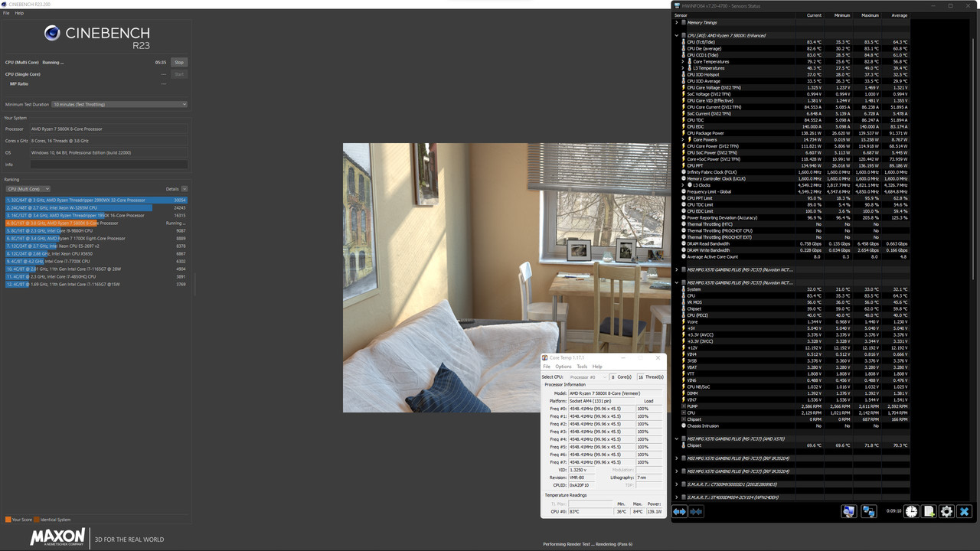The height and width of the screenshot is (551, 980).
Task: Click the thermometer icon beside CPU (Tctl/Tdie)
Action: click(x=684, y=42)
